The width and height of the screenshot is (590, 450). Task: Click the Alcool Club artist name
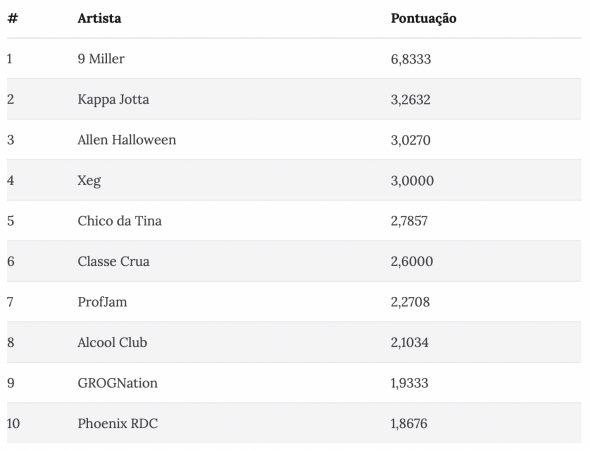point(112,342)
